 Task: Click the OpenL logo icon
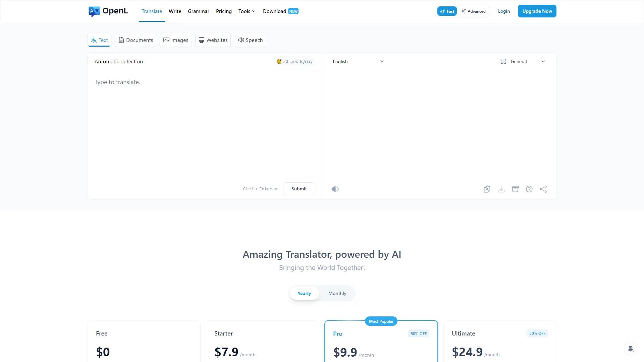[94, 11]
